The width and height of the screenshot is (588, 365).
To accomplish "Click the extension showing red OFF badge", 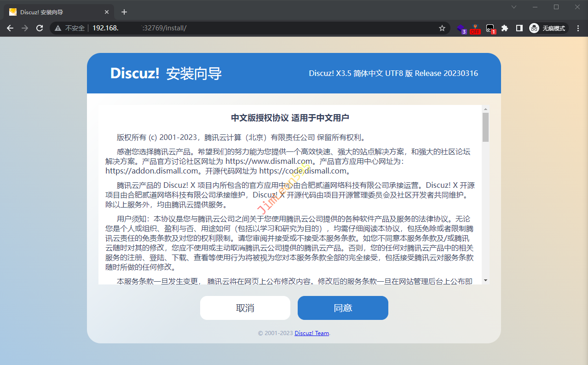I will 475,29.
